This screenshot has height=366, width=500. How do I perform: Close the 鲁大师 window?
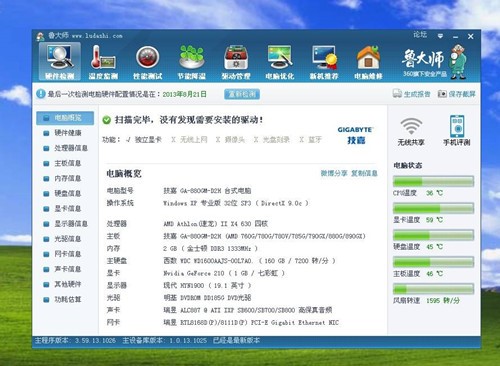tap(470, 36)
